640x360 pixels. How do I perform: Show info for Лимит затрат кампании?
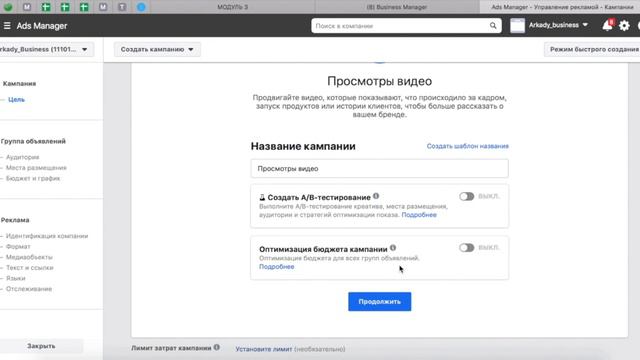(217, 347)
